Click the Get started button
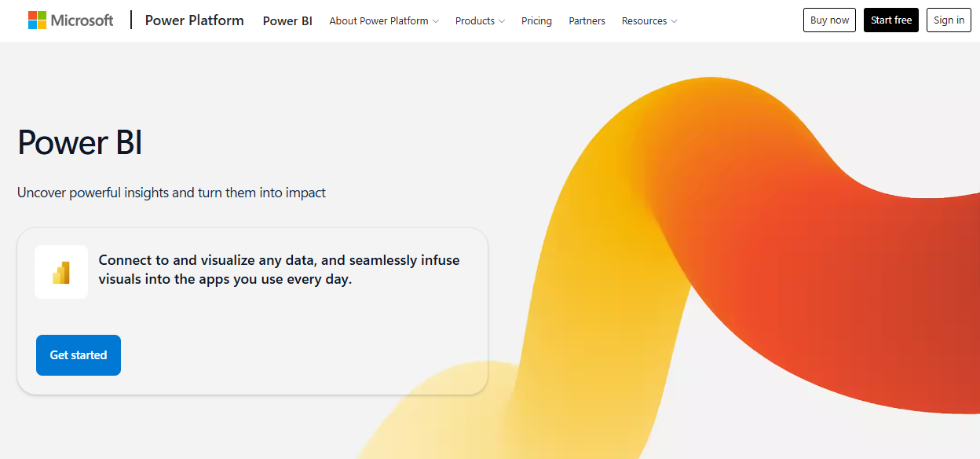This screenshot has height=459, width=980. [x=79, y=355]
